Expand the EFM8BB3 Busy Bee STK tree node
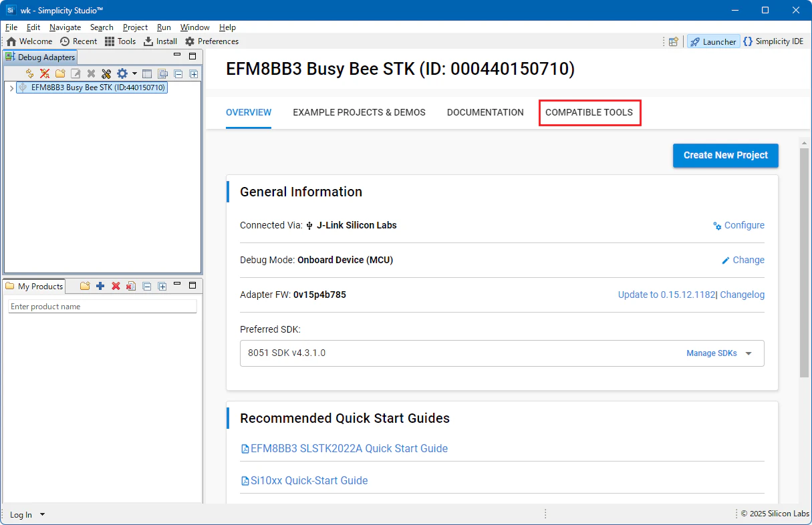812x525 pixels. (11, 87)
